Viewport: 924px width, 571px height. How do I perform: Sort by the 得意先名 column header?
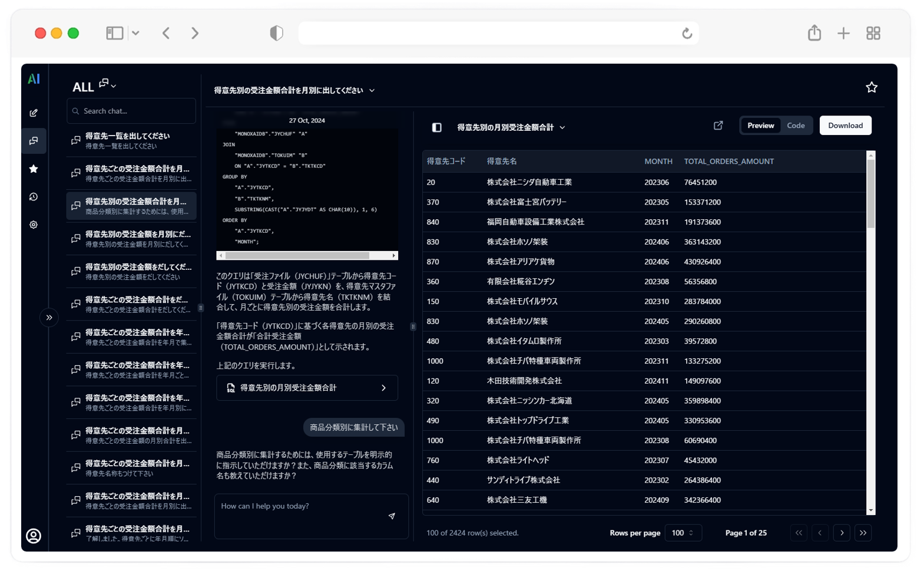[x=501, y=161]
